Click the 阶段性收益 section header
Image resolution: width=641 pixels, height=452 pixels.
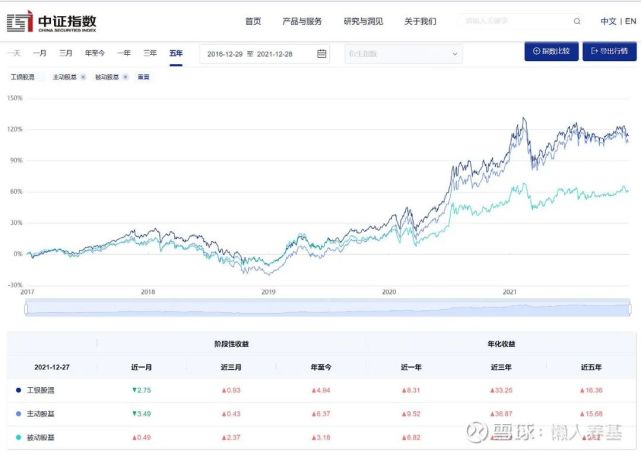click(x=231, y=344)
